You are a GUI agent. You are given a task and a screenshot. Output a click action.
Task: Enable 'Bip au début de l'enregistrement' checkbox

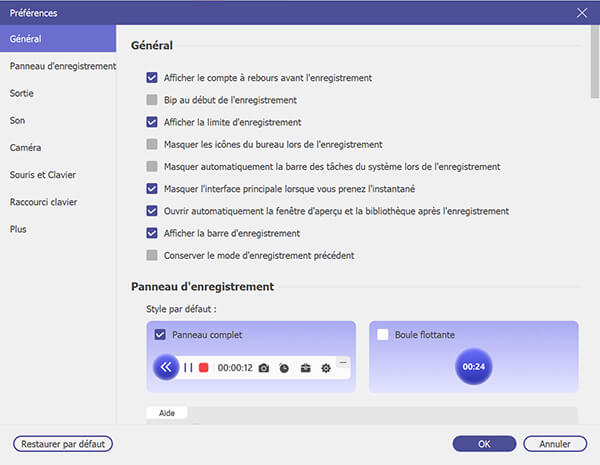coord(152,100)
